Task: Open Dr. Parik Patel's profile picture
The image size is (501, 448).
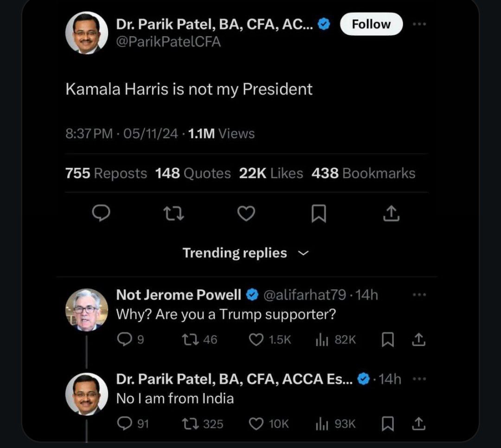Action: pos(86,33)
